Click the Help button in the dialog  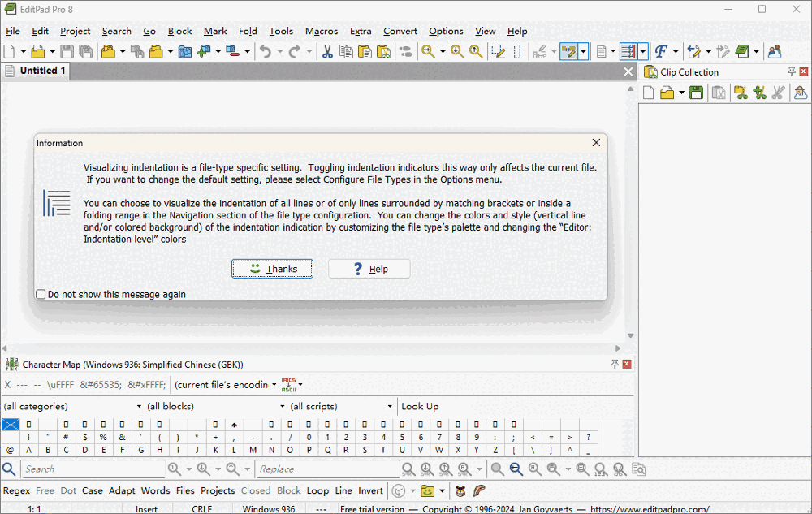(369, 269)
